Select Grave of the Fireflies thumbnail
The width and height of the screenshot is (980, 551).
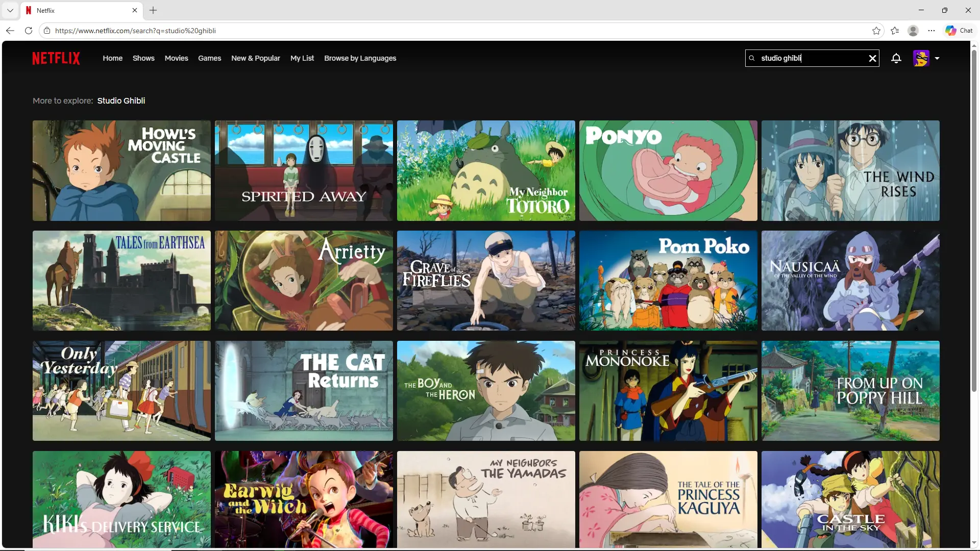(486, 281)
